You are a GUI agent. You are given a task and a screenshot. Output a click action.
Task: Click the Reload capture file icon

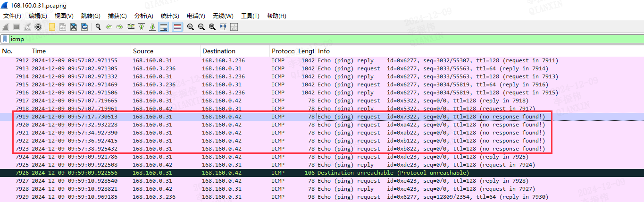click(x=84, y=27)
